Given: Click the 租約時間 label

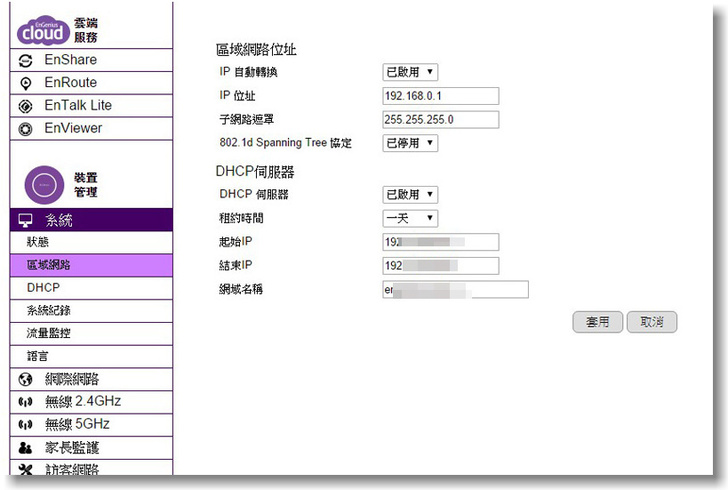Looking at the screenshot, I should point(241,218).
